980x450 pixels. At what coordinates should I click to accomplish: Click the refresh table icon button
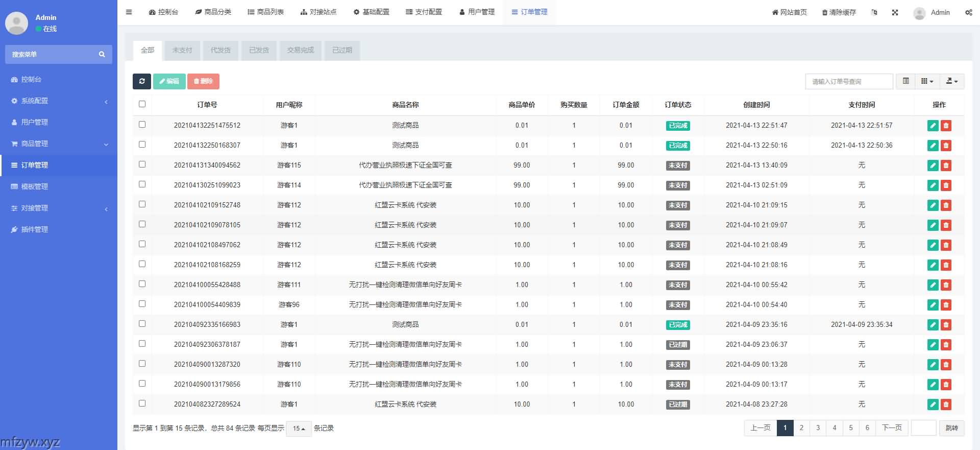click(x=142, y=81)
